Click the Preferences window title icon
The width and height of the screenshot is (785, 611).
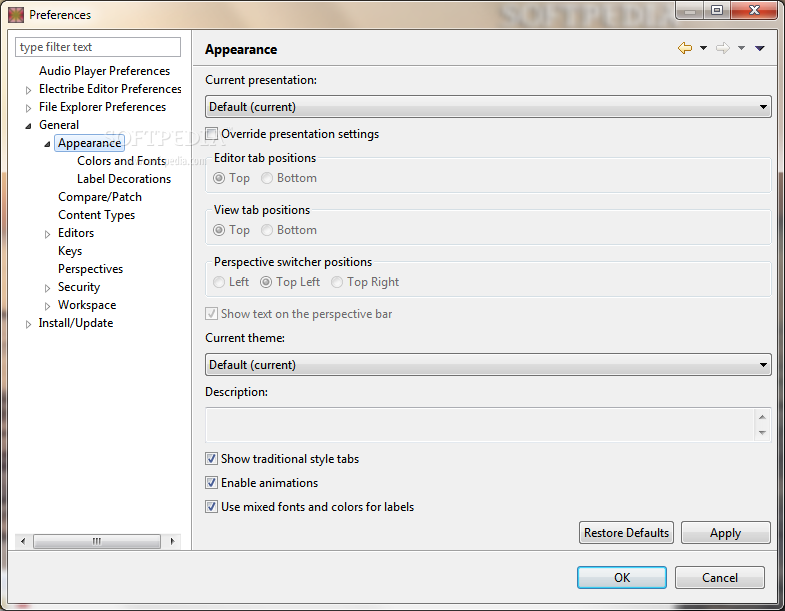click(x=16, y=15)
